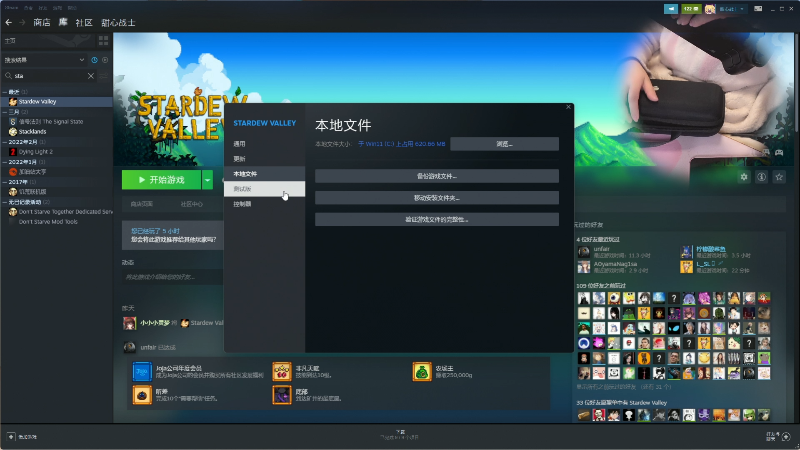
Task: Open 通用 general settings in dialog
Action: click(x=264, y=144)
